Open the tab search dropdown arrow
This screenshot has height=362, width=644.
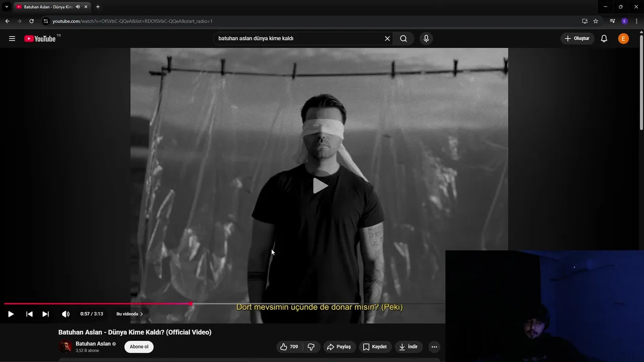coord(7,7)
